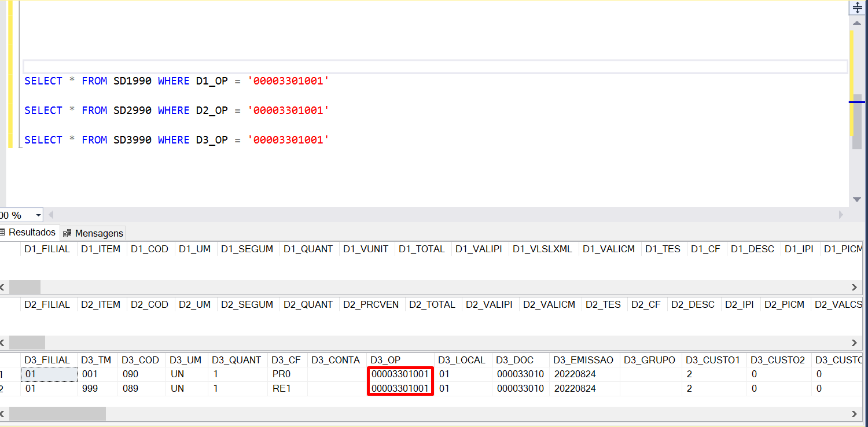Select the D3_FILIAL cell in the PR0 row

coord(49,374)
